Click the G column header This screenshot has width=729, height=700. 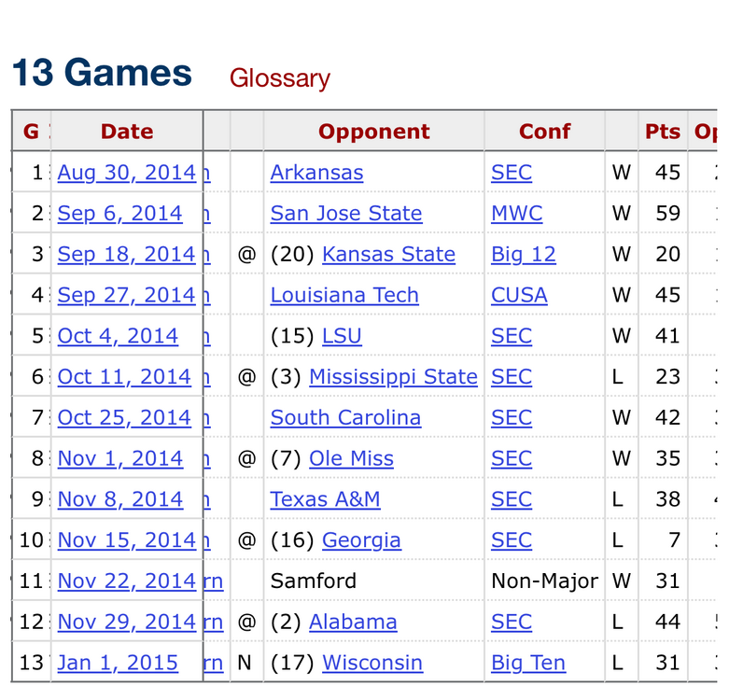31,132
